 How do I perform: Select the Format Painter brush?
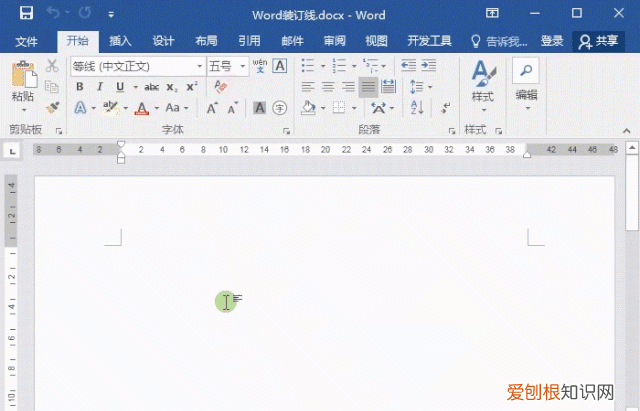(x=52, y=107)
